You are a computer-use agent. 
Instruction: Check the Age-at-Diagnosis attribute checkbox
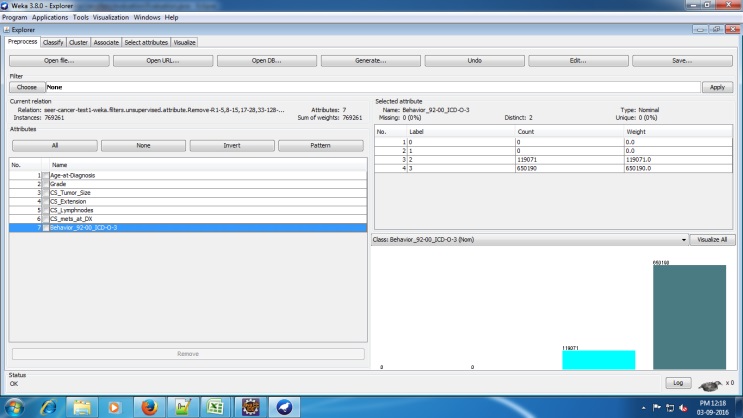coord(45,175)
